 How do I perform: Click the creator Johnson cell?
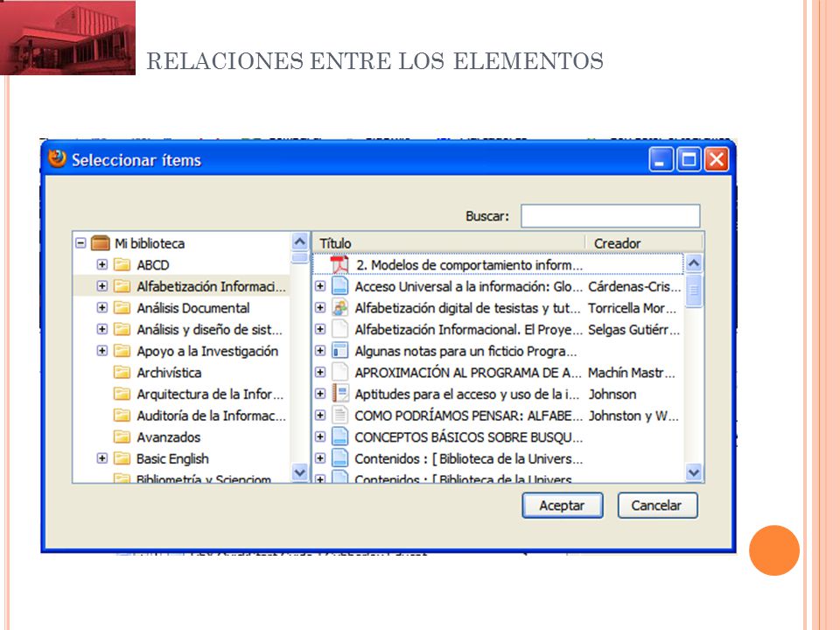[x=612, y=395]
